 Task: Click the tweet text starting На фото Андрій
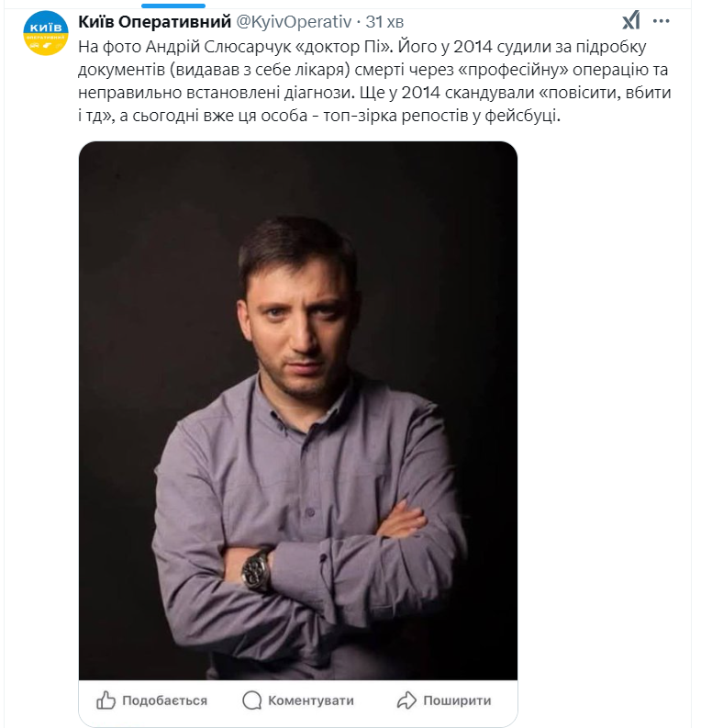click(x=374, y=81)
